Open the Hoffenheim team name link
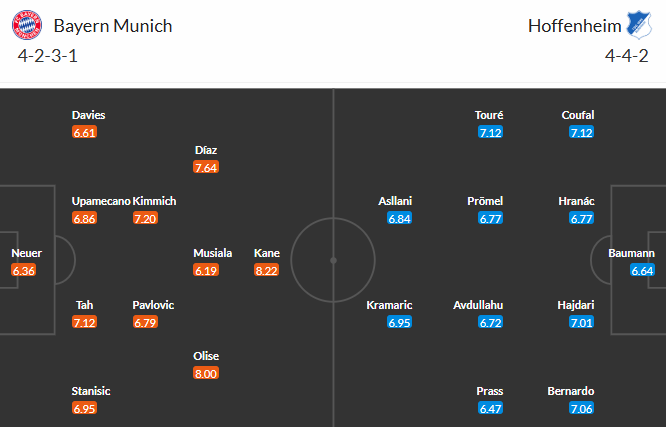The width and height of the screenshot is (666, 427). [568, 25]
